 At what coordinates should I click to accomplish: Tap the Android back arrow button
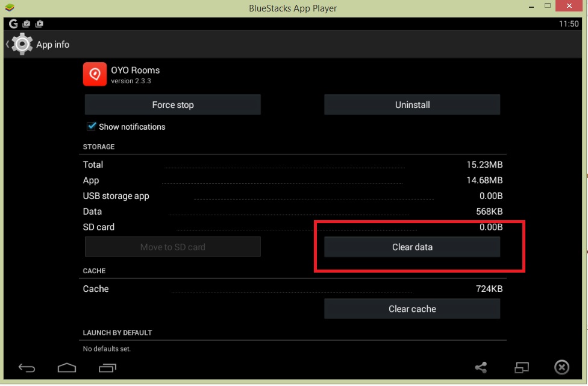point(27,367)
